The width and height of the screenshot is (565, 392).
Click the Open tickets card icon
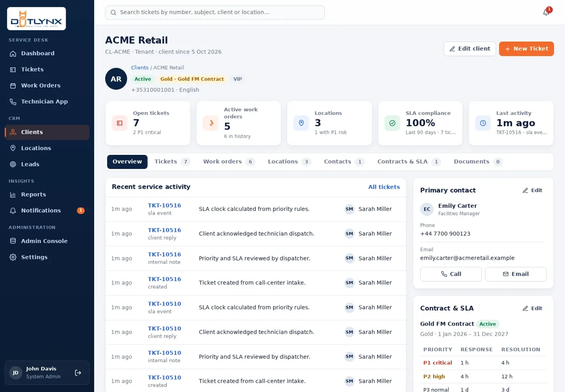119,123
